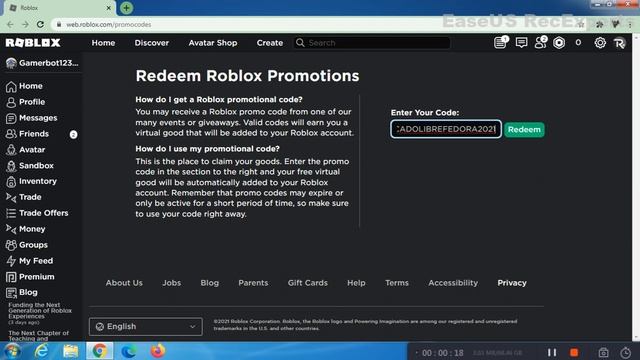
Task: Click the recorder timer clock icon
Action: 625,352
